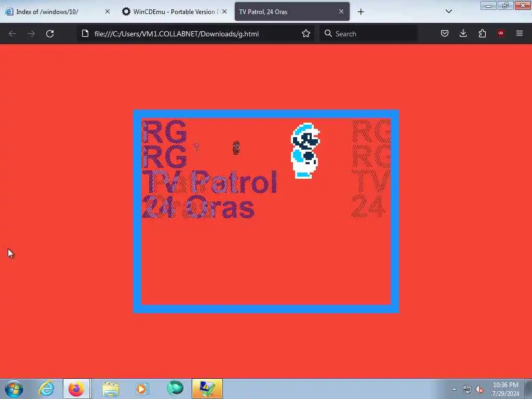Show hidden system tray icons
The height and width of the screenshot is (399, 532).
click(454, 389)
